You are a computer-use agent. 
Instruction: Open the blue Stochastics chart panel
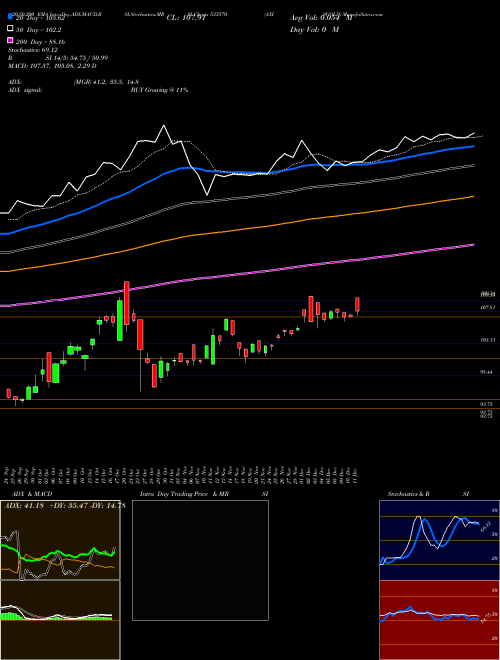pyautogui.click(x=439, y=540)
